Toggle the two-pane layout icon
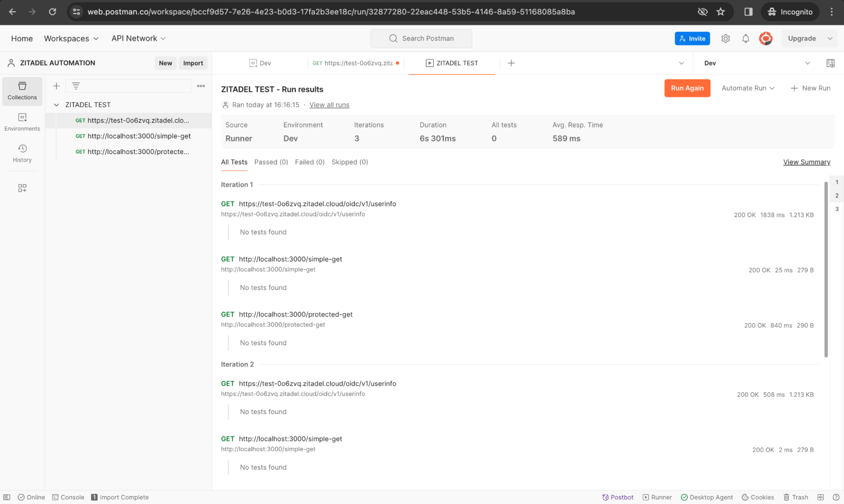The height and width of the screenshot is (504, 844). click(820, 497)
